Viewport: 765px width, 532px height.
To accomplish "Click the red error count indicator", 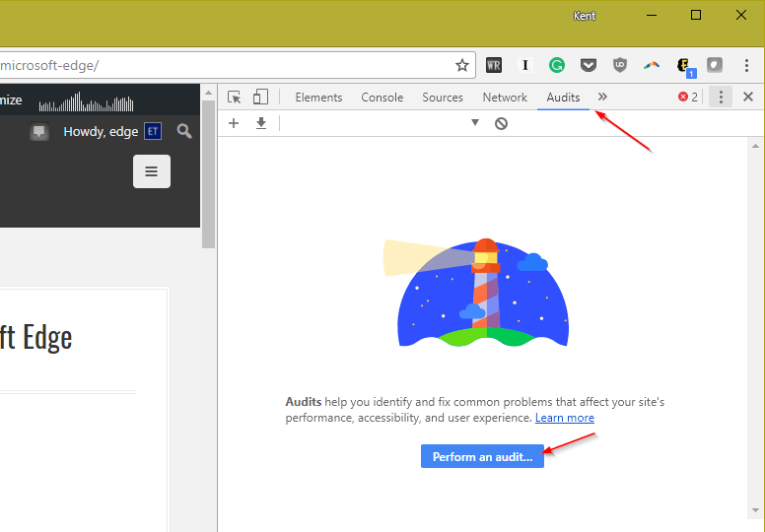I will click(x=688, y=97).
